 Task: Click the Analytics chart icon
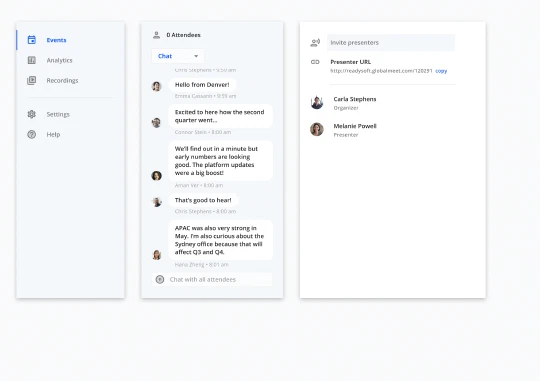click(x=32, y=60)
